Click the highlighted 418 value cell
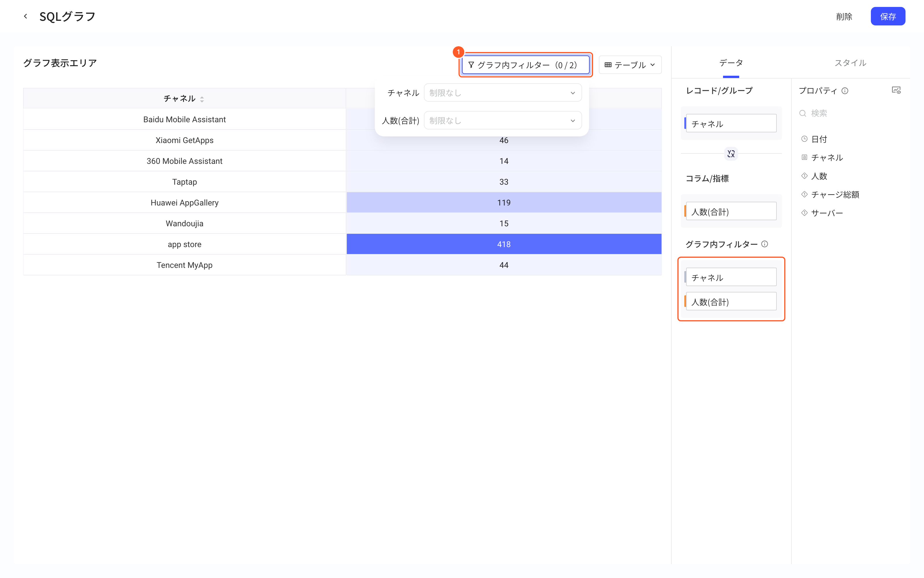The height and width of the screenshot is (578, 924). click(x=504, y=244)
